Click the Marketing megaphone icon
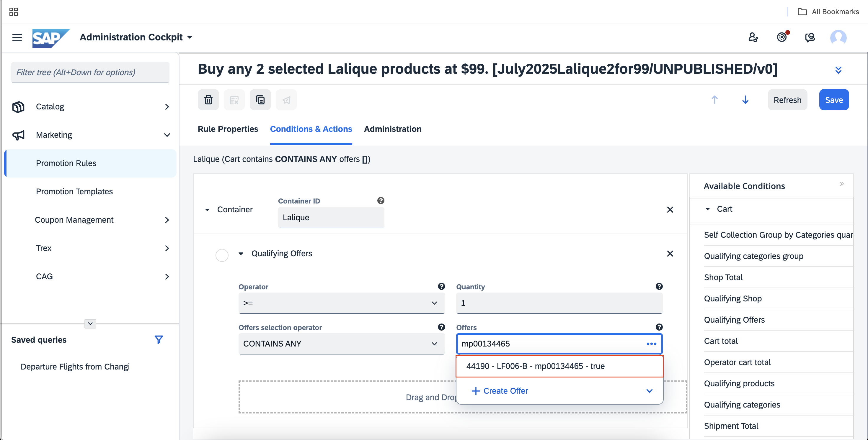This screenshot has height=440, width=868. pyautogui.click(x=18, y=135)
